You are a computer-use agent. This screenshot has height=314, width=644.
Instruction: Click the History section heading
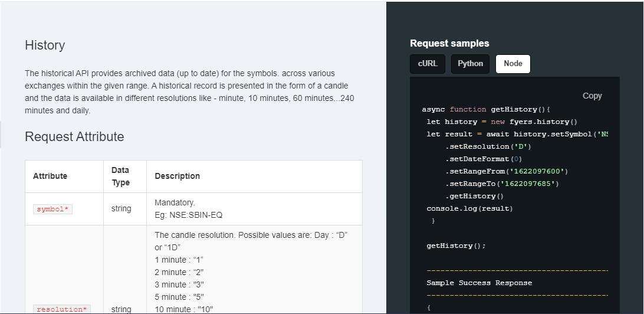click(45, 45)
